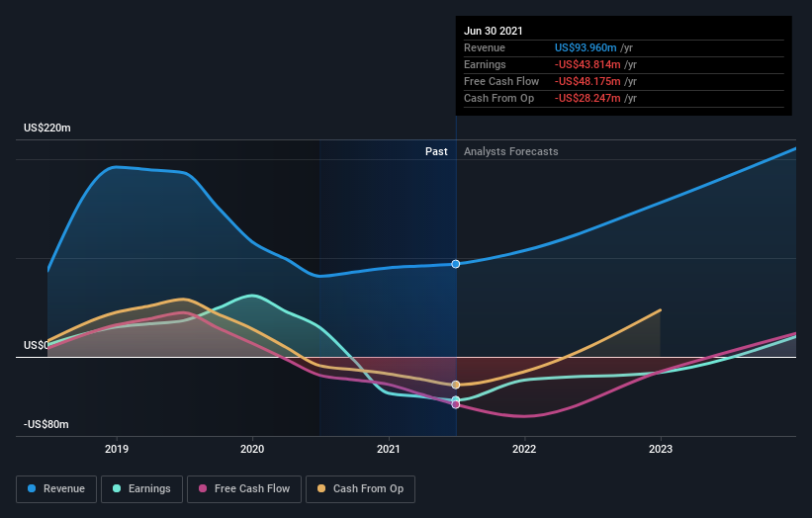Click the -US$80m axis label
Image resolution: width=812 pixels, height=518 pixels.
point(46,424)
